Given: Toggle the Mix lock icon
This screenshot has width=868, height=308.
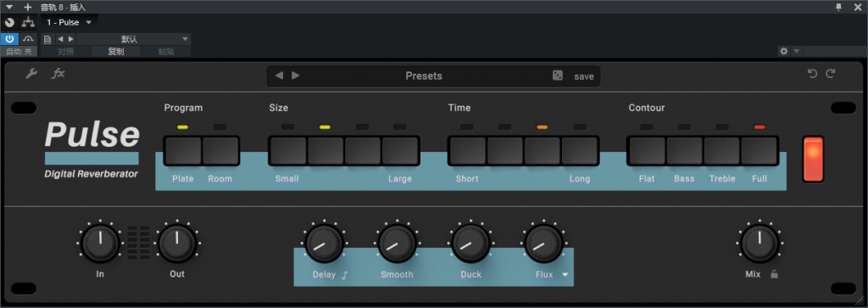Looking at the screenshot, I should tap(775, 274).
